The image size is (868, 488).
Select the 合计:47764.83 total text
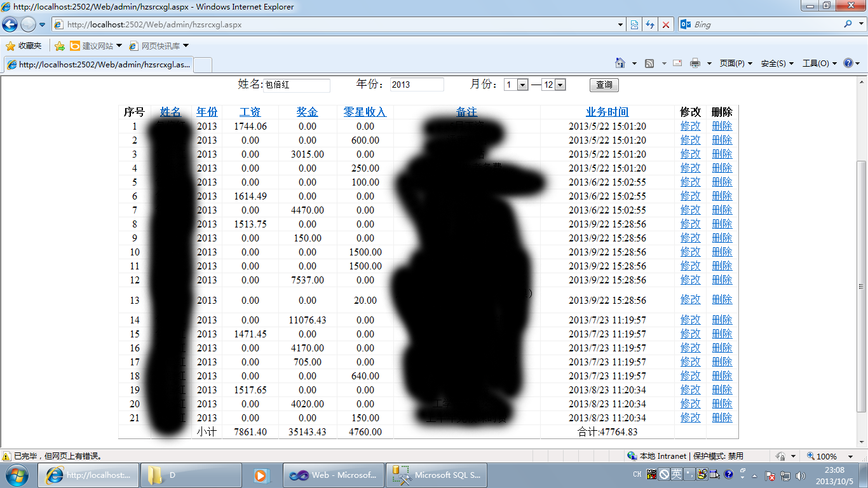tap(607, 431)
